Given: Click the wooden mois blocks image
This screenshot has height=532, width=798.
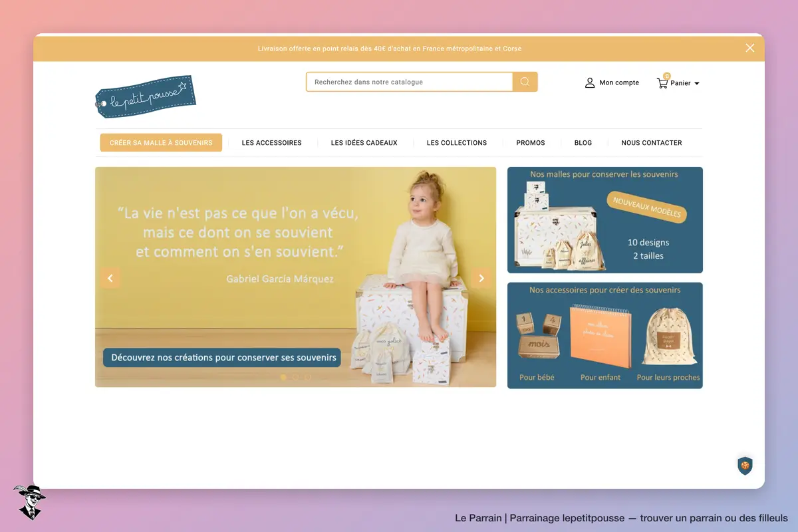Looking at the screenshot, I should pyautogui.click(x=538, y=336).
